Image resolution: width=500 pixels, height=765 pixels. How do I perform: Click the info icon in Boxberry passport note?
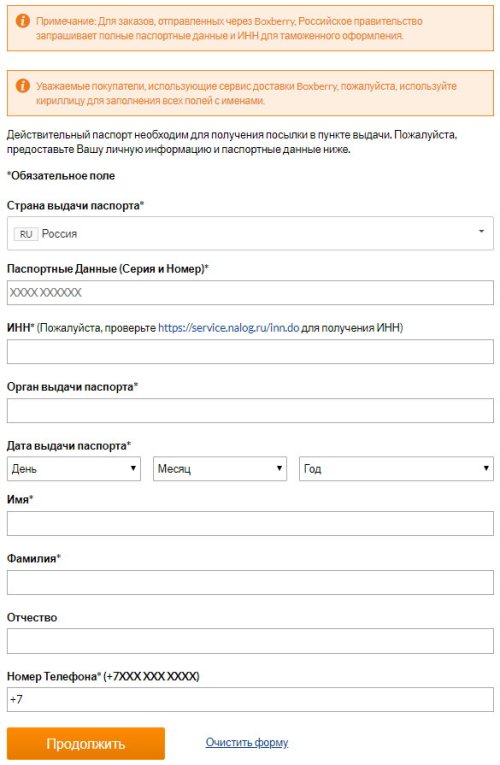click(22, 21)
